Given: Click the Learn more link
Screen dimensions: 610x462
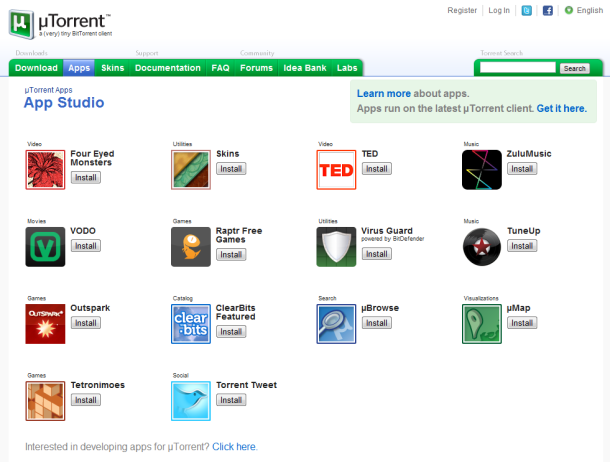Looking at the screenshot, I should pos(384,93).
